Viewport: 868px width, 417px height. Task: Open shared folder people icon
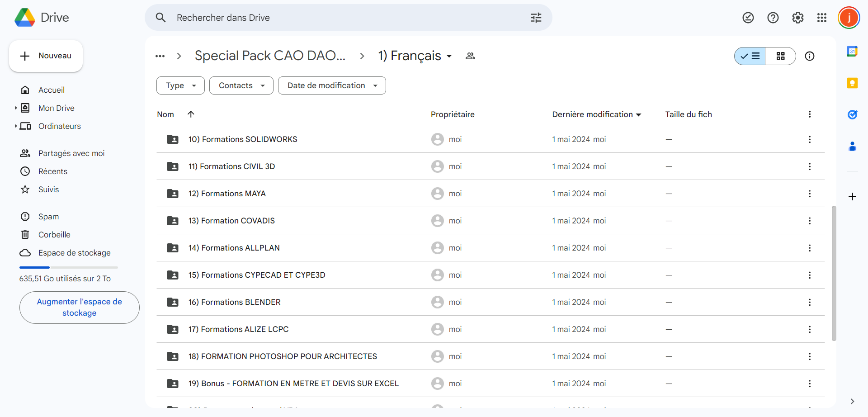pyautogui.click(x=470, y=56)
